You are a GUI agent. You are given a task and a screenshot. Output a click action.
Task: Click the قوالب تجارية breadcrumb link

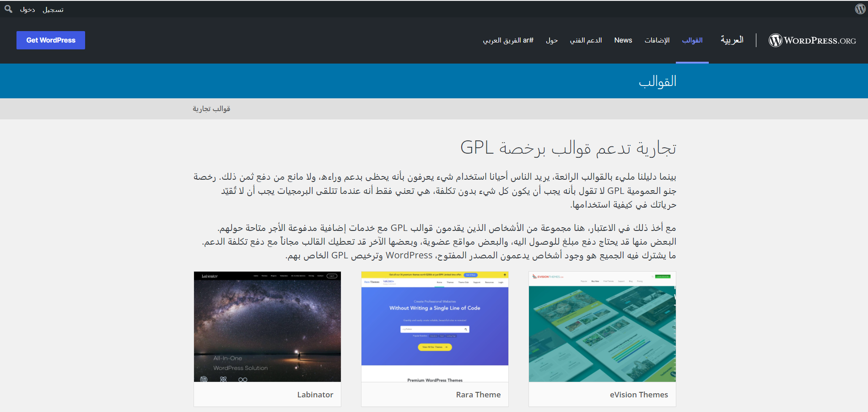coord(211,109)
